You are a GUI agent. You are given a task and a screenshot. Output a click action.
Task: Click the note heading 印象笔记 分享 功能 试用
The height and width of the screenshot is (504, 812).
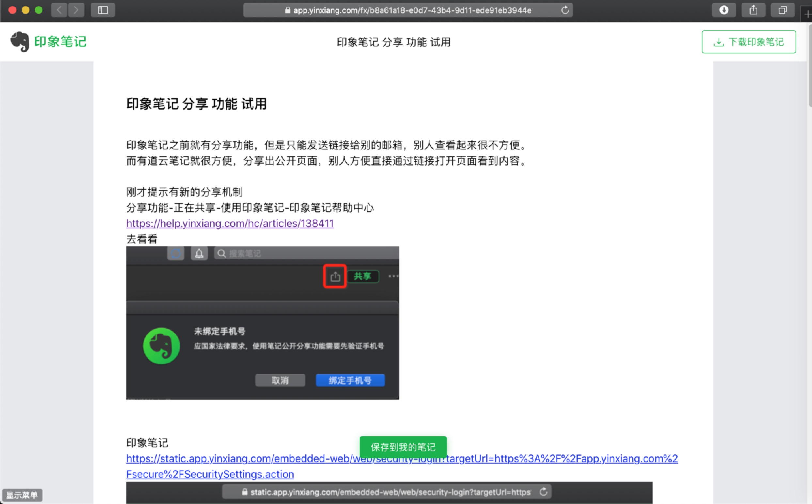pyautogui.click(x=196, y=104)
